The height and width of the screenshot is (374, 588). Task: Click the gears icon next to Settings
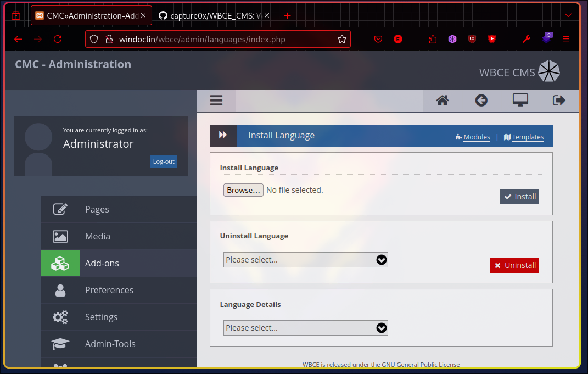(x=60, y=317)
